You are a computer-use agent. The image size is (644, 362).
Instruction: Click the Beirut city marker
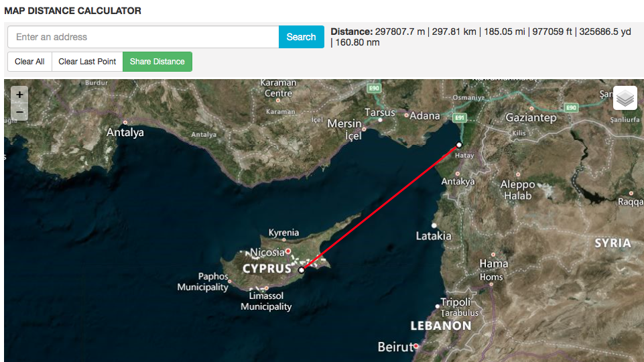(416, 347)
